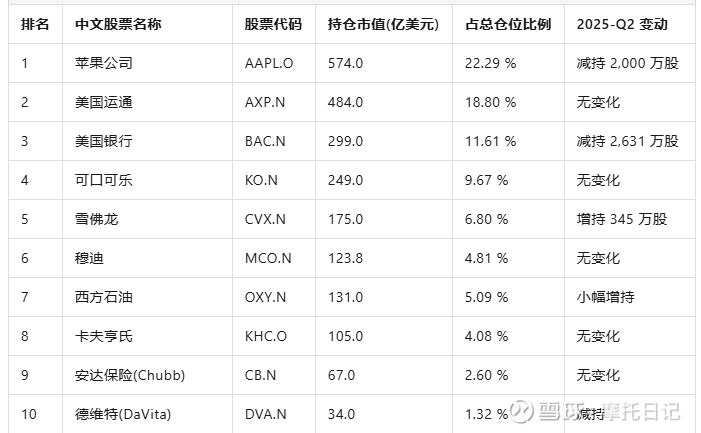Viewport: 701px width, 433px height.
Task: Click the OXY.N ticker code
Action: 265,297
